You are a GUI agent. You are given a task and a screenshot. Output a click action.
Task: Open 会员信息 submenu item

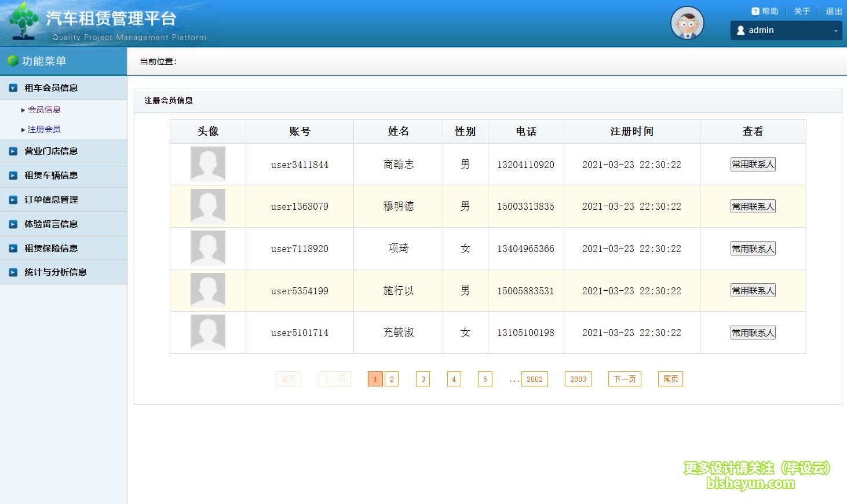tap(44, 109)
